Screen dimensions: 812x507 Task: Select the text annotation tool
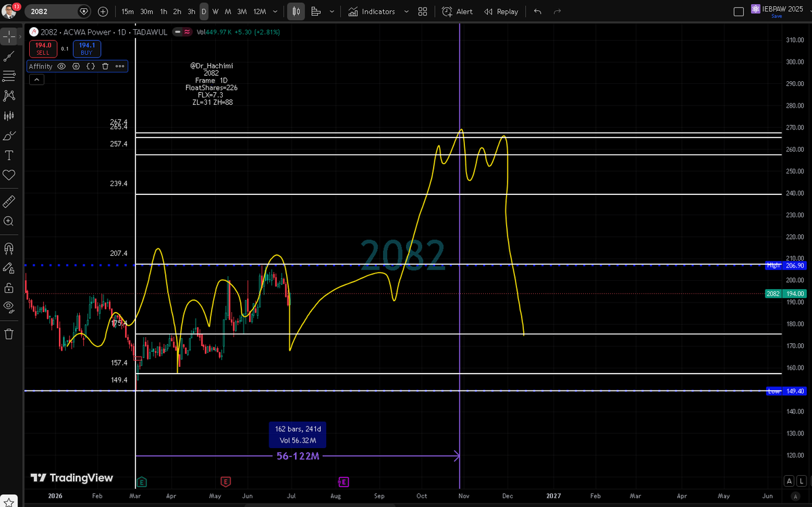click(9, 155)
